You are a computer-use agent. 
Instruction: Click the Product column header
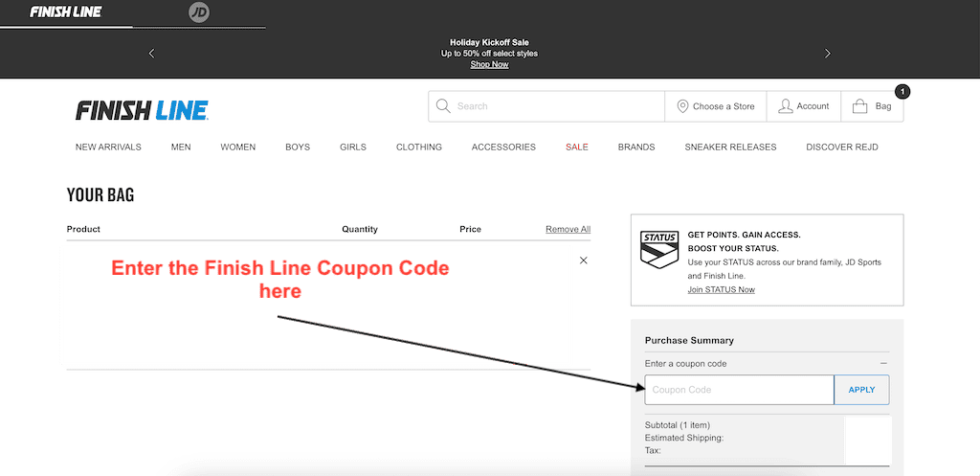[83, 229]
